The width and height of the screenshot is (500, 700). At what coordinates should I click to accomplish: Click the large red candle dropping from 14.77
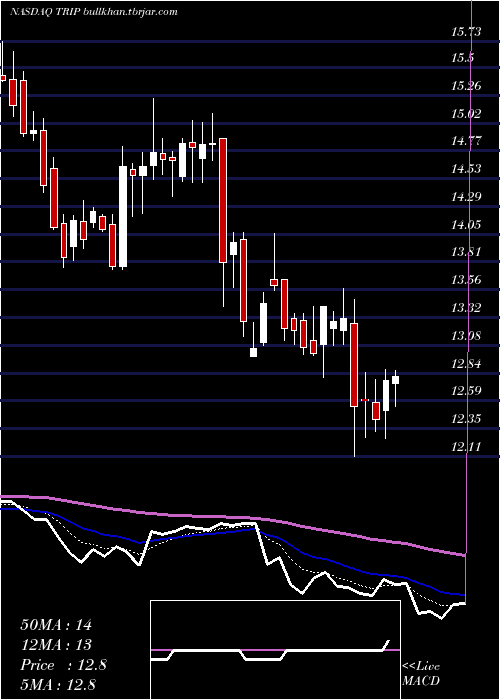(x=223, y=200)
